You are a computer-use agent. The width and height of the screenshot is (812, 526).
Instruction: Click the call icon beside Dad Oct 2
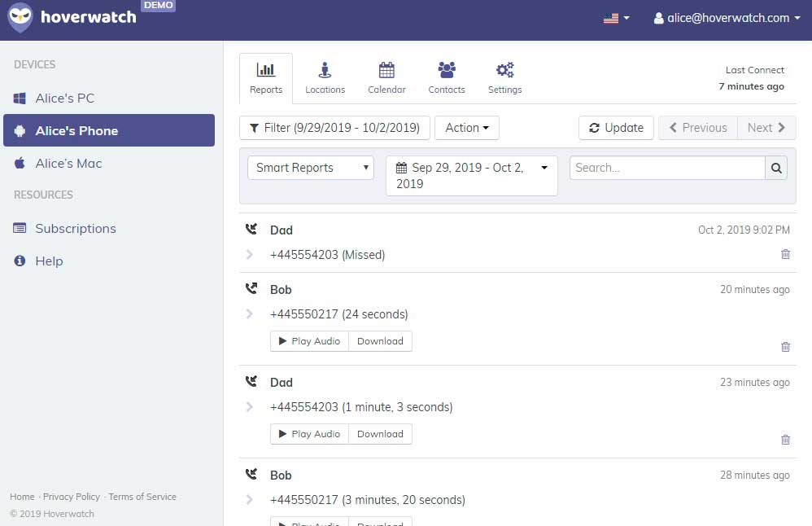click(251, 229)
